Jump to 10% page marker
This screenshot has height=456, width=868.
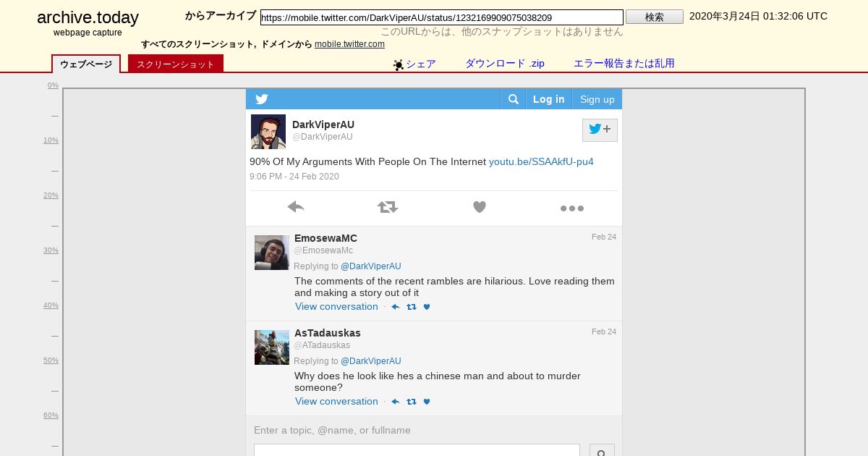(x=51, y=140)
